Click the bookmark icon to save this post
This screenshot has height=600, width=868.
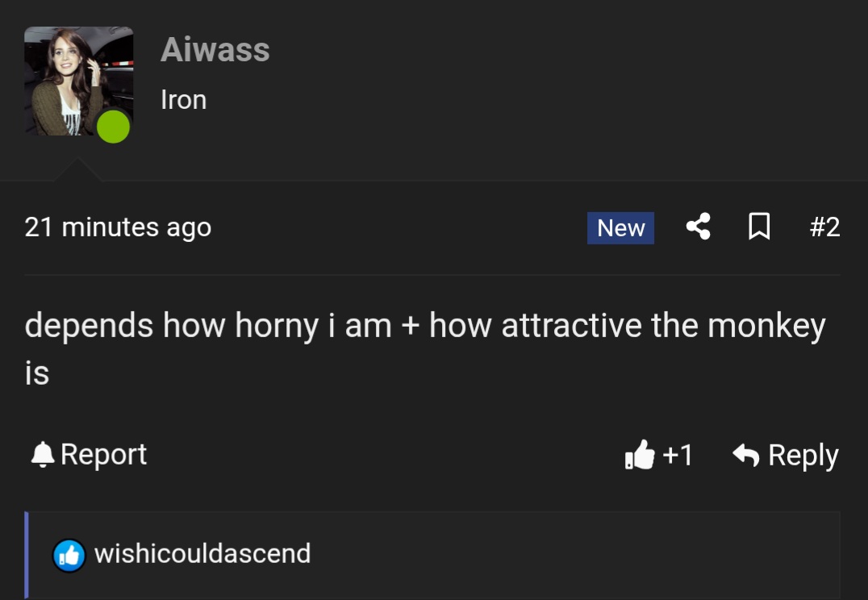[x=760, y=227]
